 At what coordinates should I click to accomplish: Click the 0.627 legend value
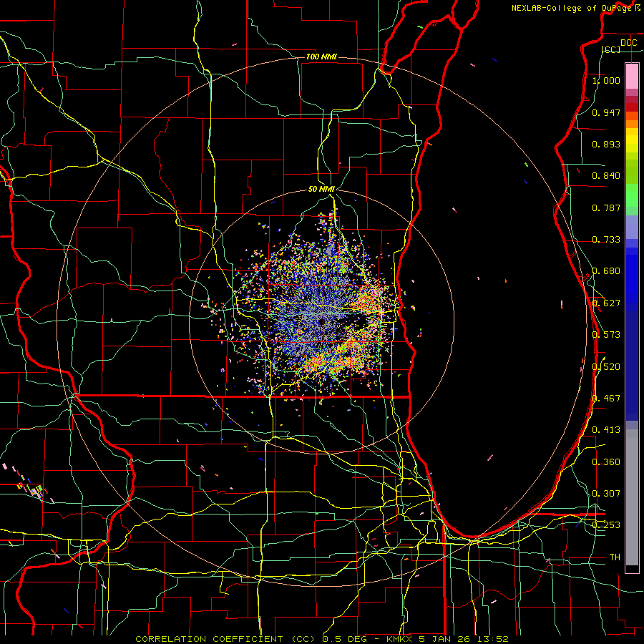[x=606, y=303]
